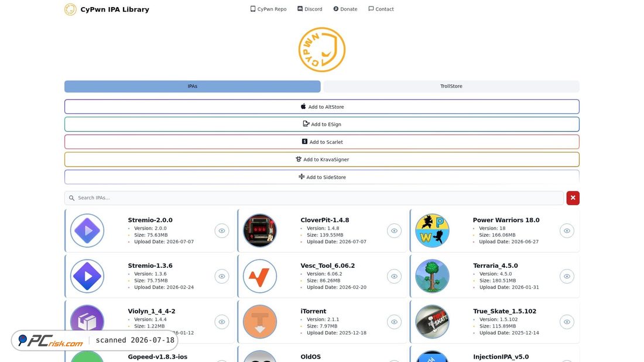Viewport: 644px width, 362px height.
Task: Click the search magnifier icon
Action: pyautogui.click(x=71, y=198)
